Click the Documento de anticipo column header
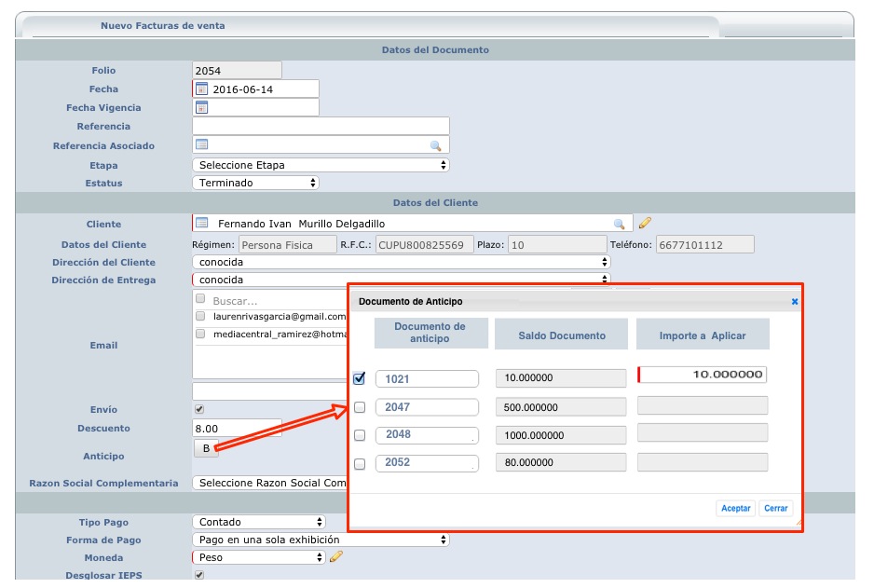 click(x=430, y=334)
